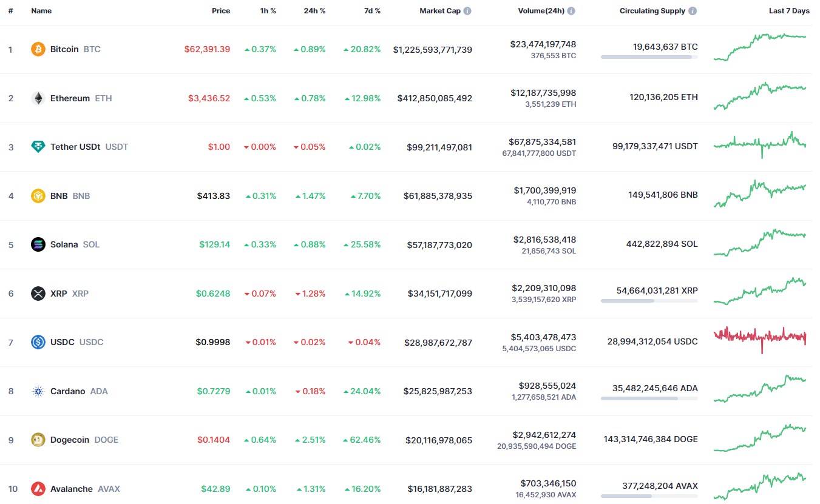
Task: Click the Solana logo icon
Action: coord(38,244)
